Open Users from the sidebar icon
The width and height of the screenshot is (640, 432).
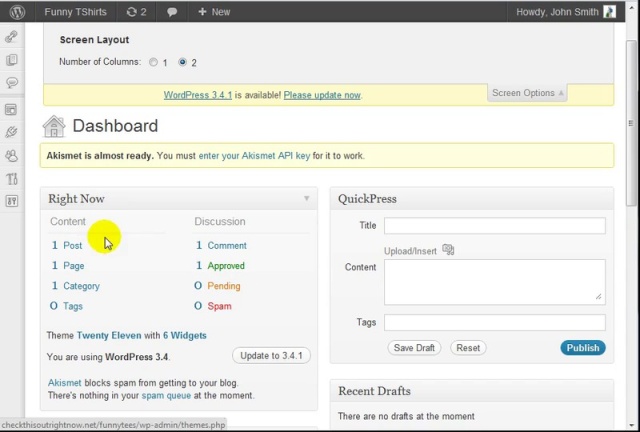(x=11, y=156)
